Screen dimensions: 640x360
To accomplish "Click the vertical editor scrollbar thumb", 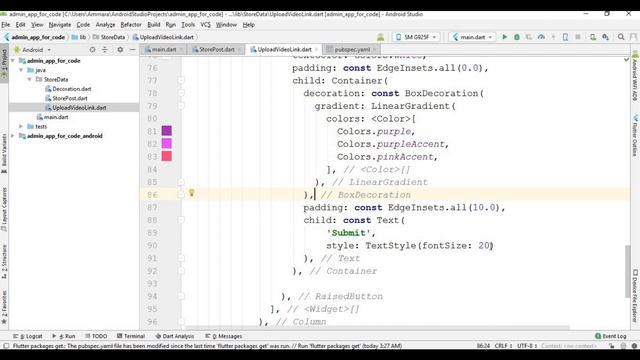I will (627, 271).
